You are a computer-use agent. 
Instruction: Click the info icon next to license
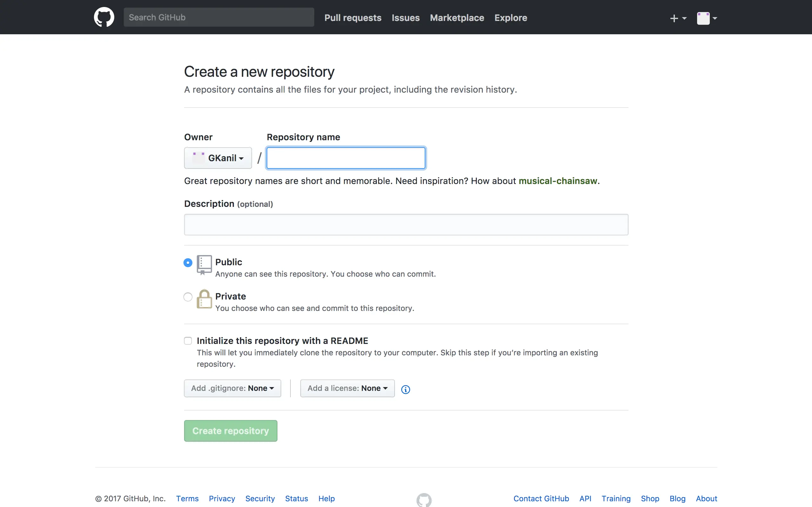coord(405,389)
